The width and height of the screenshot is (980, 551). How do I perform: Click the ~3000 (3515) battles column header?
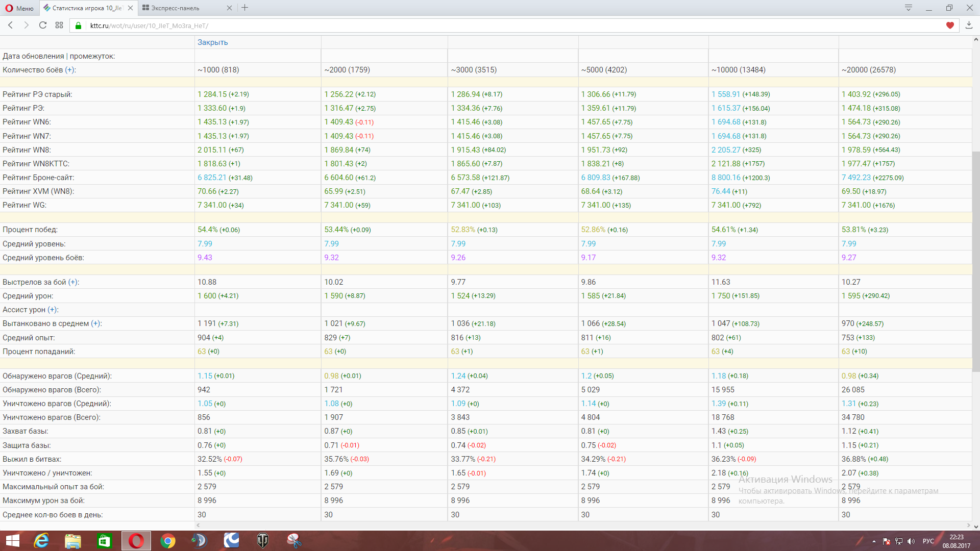474,70
